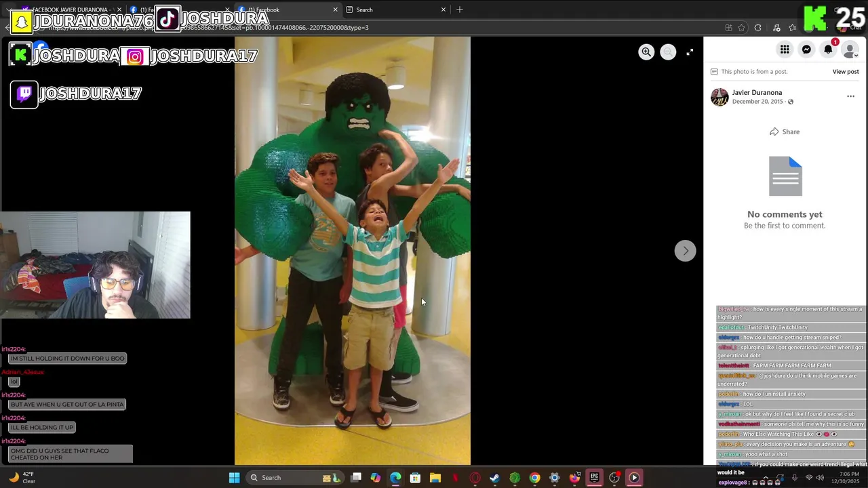Open the Windows Start menu
The width and height of the screenshot is (868, 488).
tap(234, 478)
